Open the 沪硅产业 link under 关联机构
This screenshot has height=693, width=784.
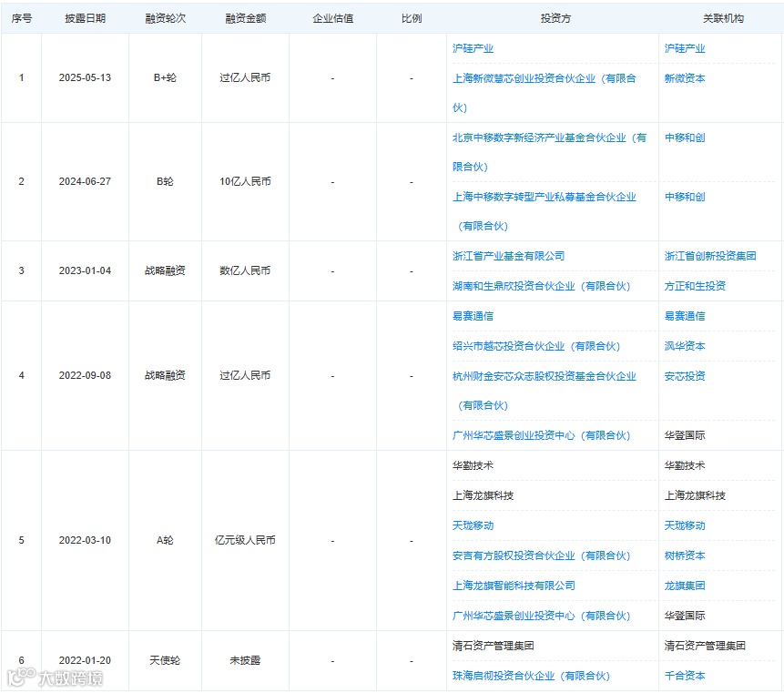(685, 48)
